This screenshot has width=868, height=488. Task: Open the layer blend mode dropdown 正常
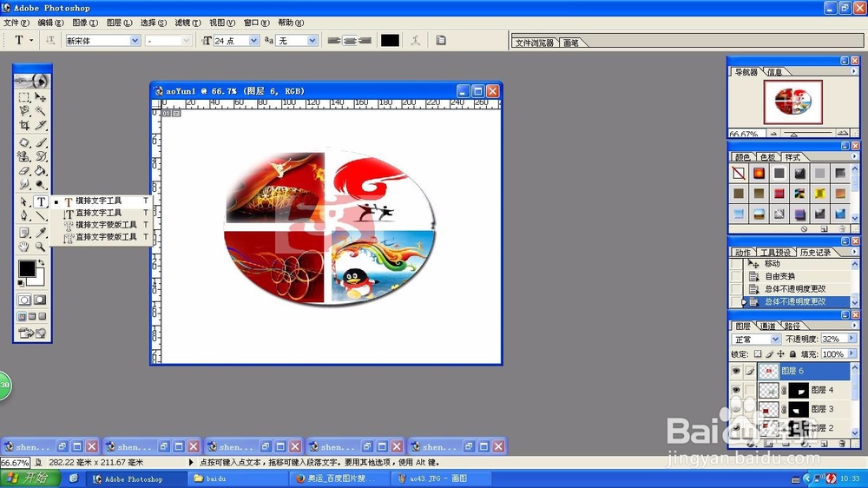pyautogui.click(x=775, y=339)
